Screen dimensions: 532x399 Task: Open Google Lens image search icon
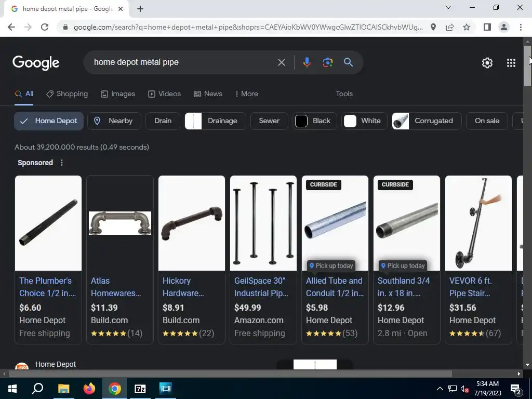pos(327,62)
